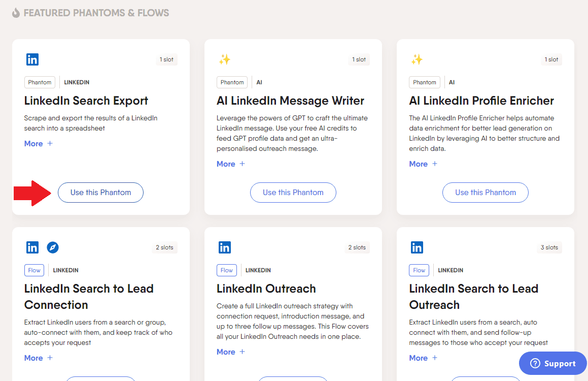Click Flow tag on LinkedIn Search to Lead Outreach card
This screenshot has width=588, height=381.
tap(419, 270)
